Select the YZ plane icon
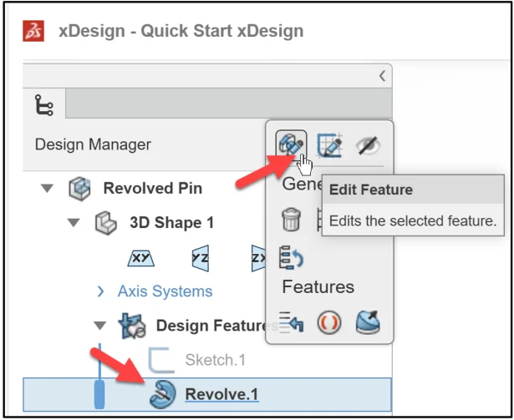Viewport: 514px width, 420px height. coord(201,258)
